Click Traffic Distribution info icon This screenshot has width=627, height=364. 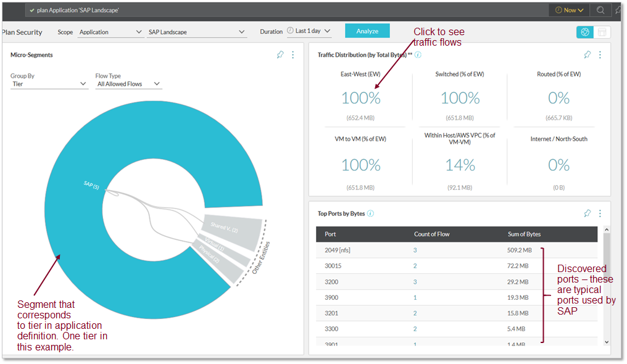[418, 55]
